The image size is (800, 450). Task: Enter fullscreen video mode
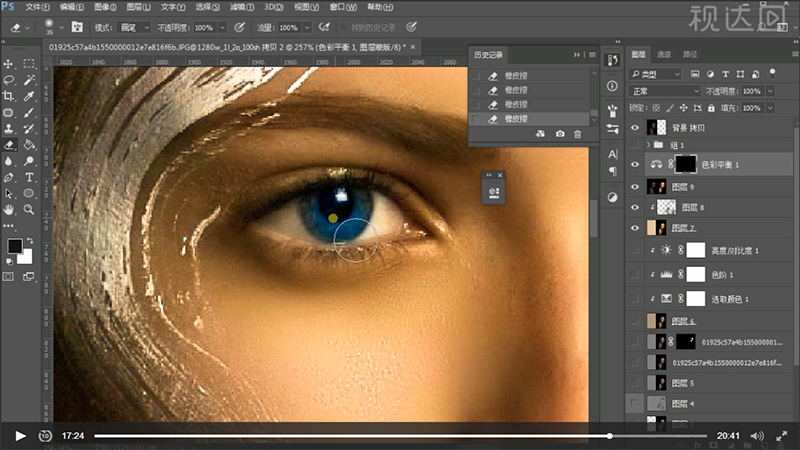coord(782,436)
